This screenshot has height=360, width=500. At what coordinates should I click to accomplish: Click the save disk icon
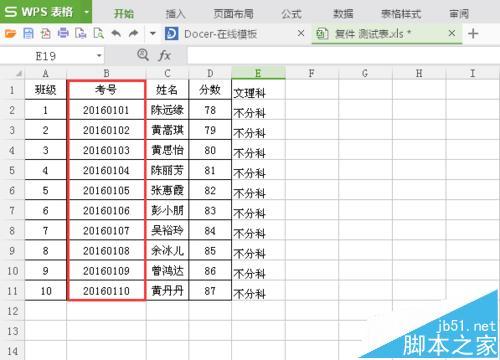tap(28, 33)
